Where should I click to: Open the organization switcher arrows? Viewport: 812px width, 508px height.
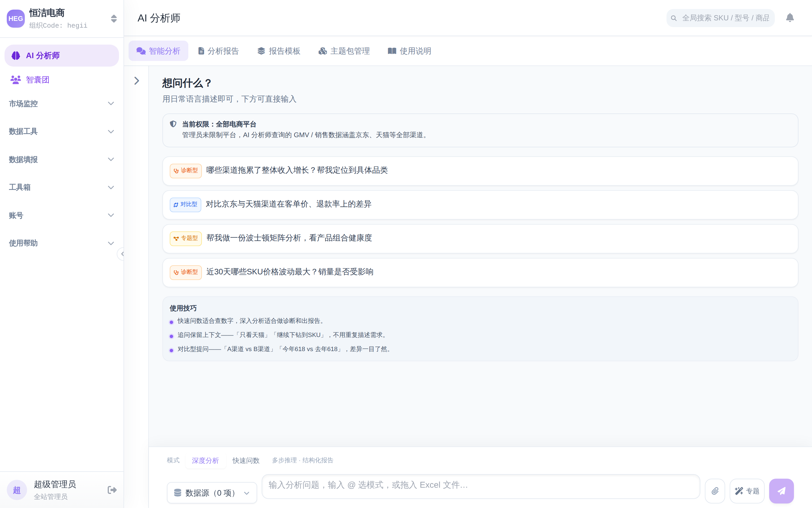click(x=114, y=18)
